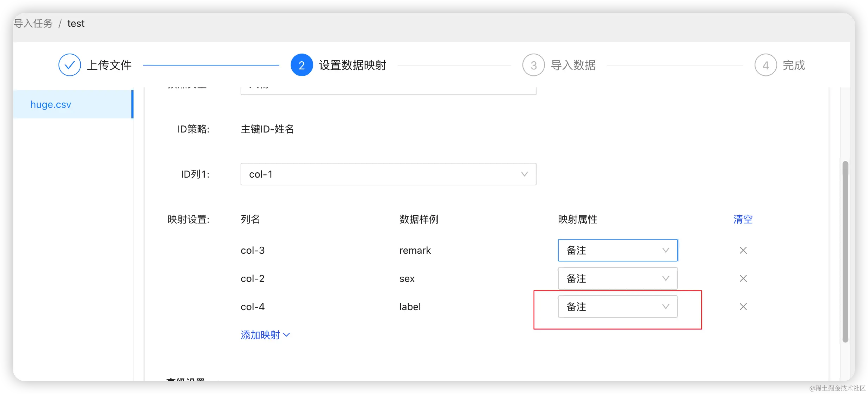Click the blue step 2 numbered circle

click(x=302, y=65)
